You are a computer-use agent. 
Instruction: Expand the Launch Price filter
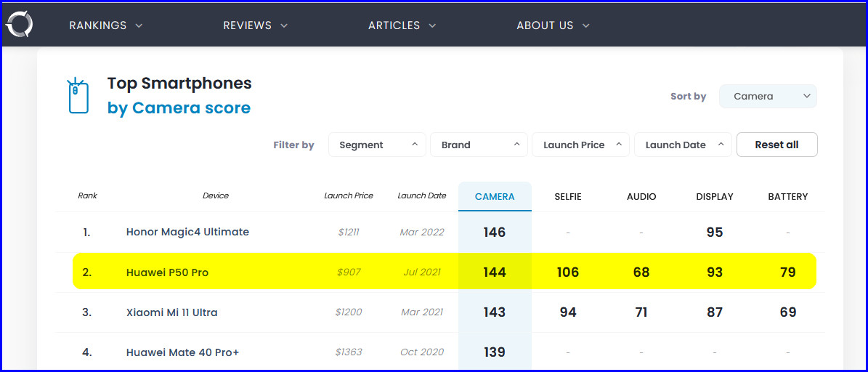tap(580, 145)
